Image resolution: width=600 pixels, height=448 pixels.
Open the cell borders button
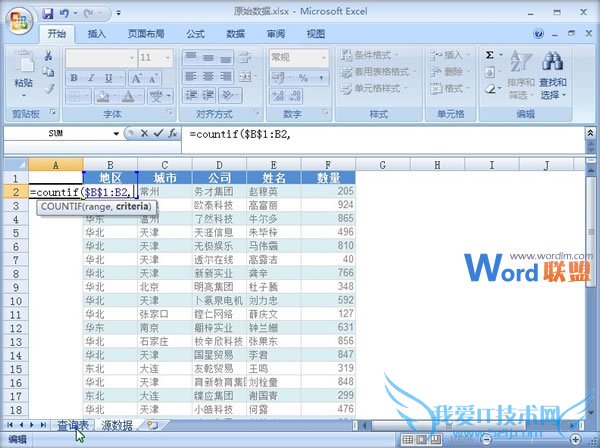(x=75, y=96)
